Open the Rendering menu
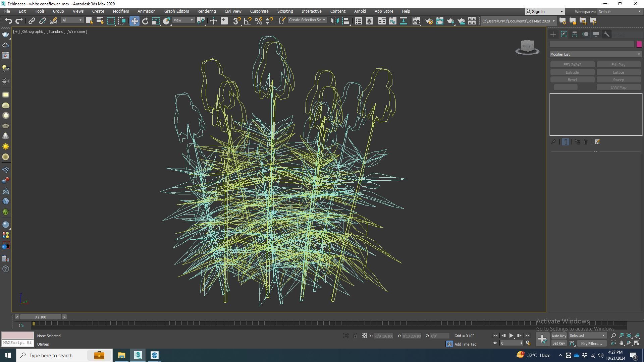The width and height of the screenshot is (644, 362). point(206,11)
